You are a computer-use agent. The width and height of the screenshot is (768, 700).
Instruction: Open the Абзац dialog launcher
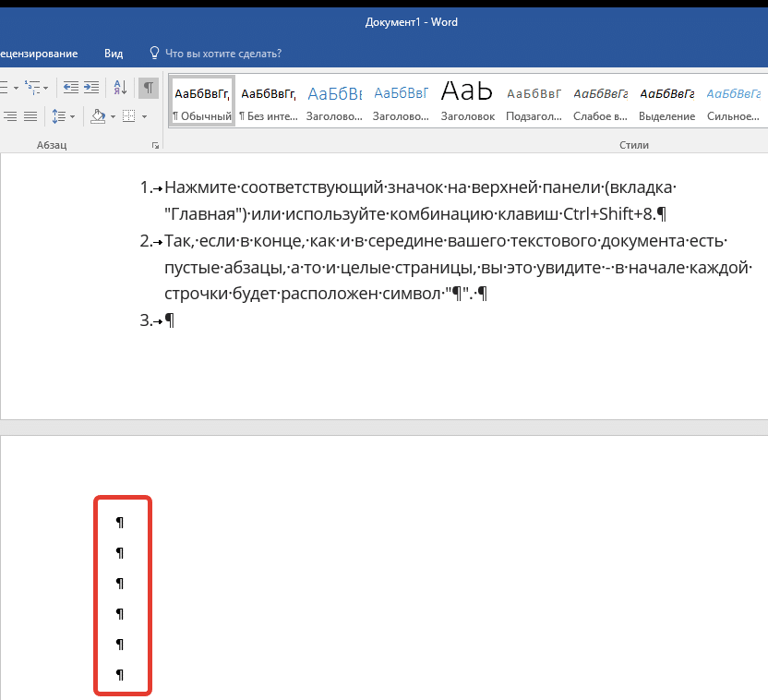click(156, 145)
